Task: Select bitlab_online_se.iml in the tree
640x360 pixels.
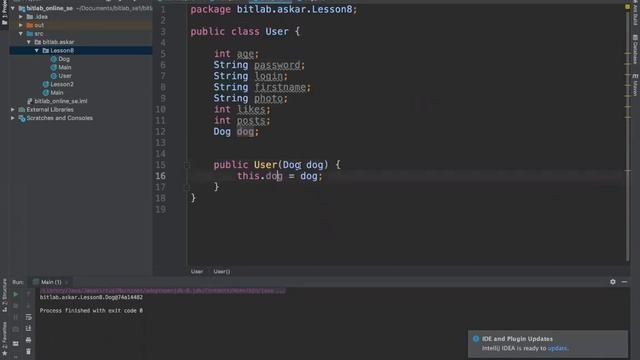Action: pos(61,101)
